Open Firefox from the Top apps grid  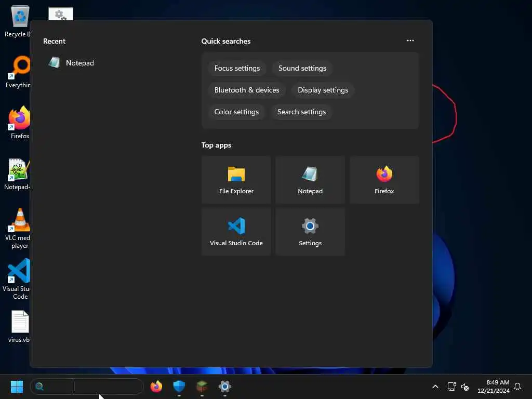point(384,180)
